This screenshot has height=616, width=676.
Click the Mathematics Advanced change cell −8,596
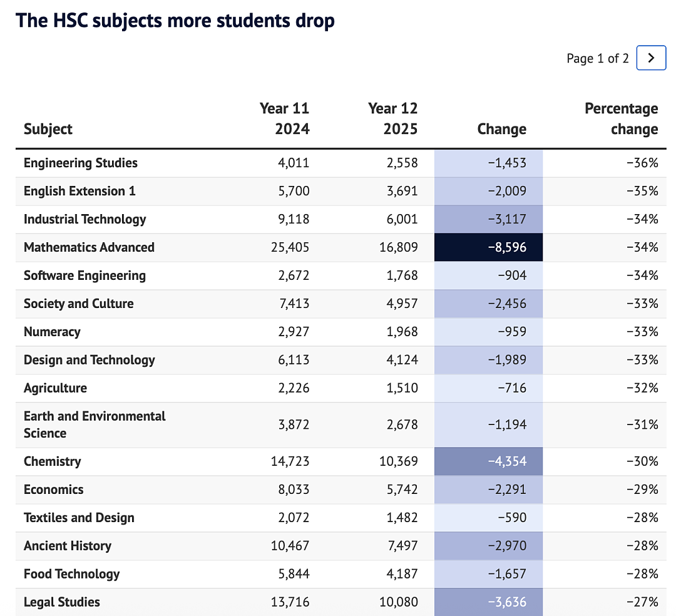click(x=488, y=247)
